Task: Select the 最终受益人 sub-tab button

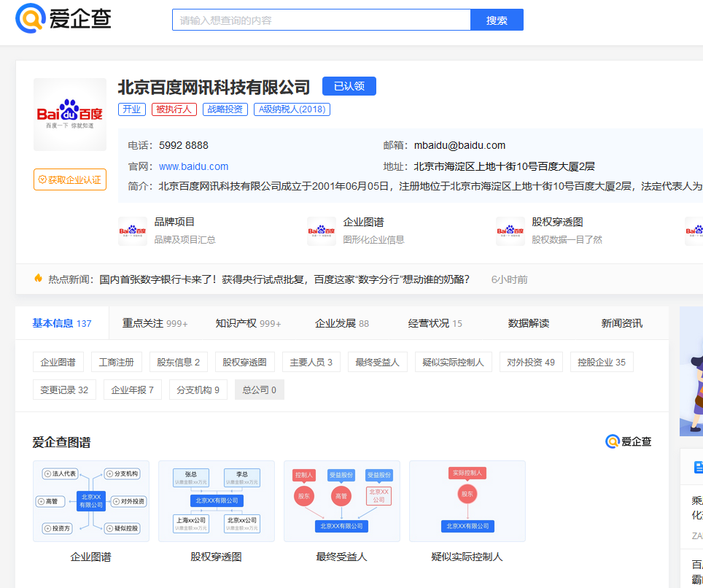Action: [378, 362]
